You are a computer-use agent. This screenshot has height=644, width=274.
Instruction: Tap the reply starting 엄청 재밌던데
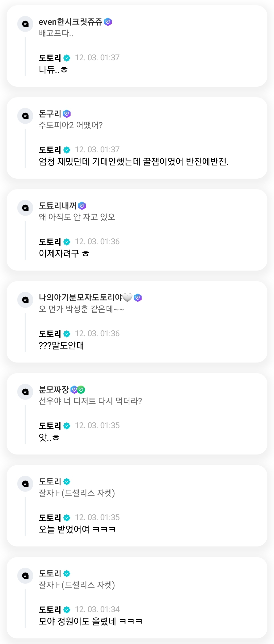133,161
